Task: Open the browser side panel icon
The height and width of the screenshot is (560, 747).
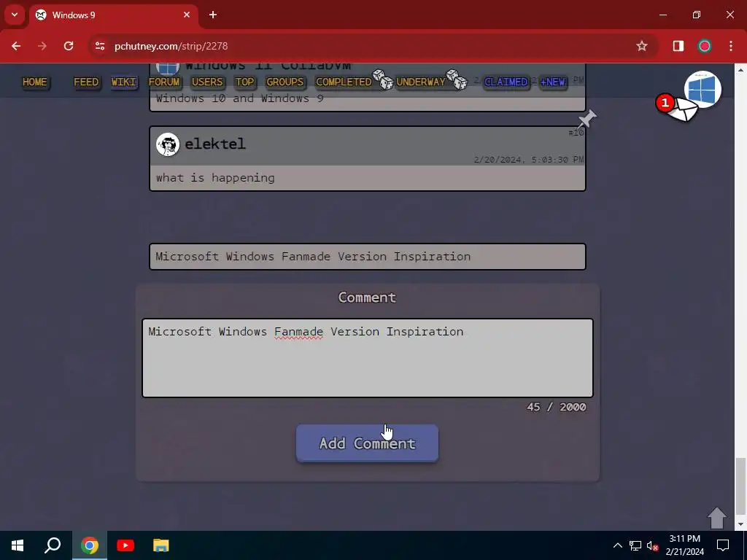Action: 678,46
